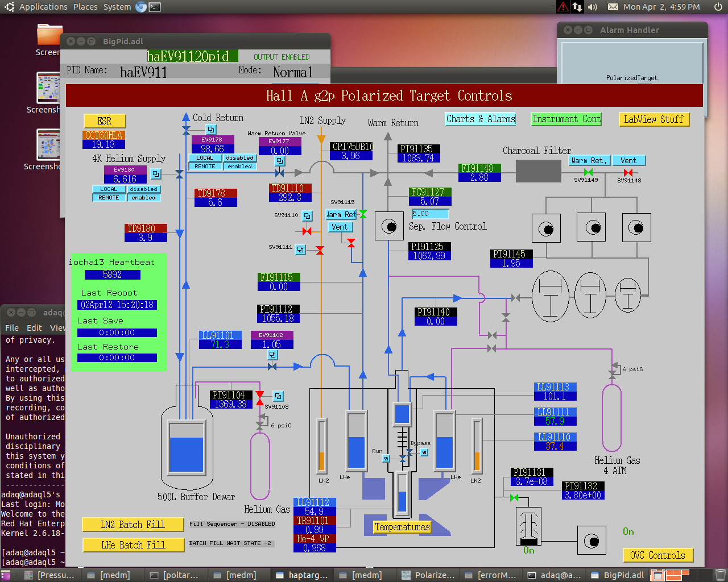Open the Instrument Cont menu
The width and height of the screenshot is (728, 582).
tap(566, 119)
